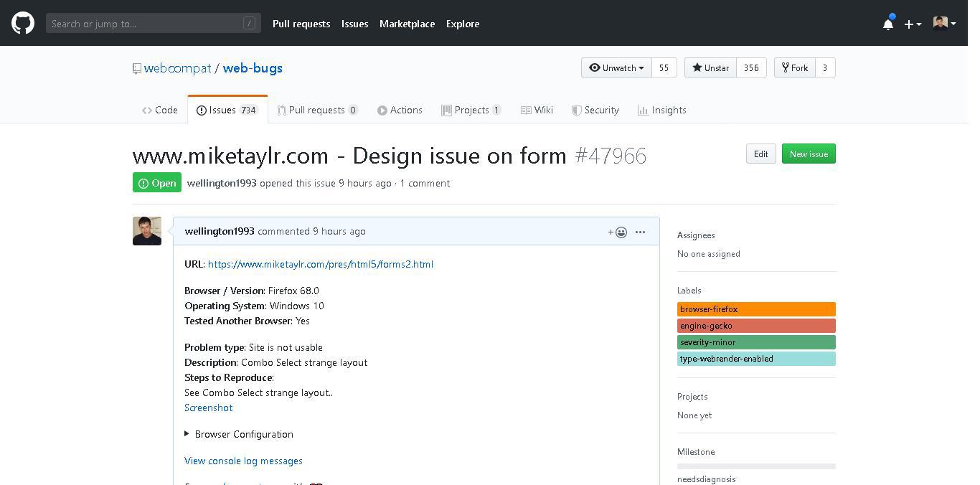
Task: Click the Assignees sidebar heading
Action: [x=696, y=235]
